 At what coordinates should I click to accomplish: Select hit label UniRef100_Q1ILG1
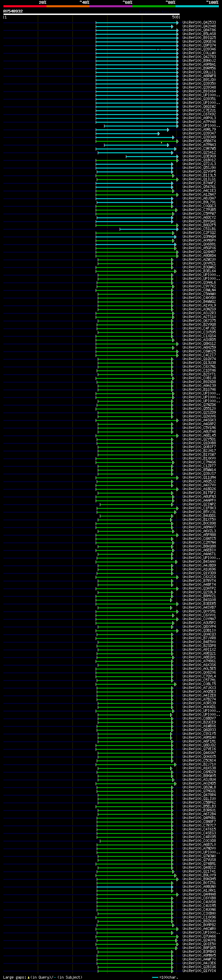click(x=199, y=179)
